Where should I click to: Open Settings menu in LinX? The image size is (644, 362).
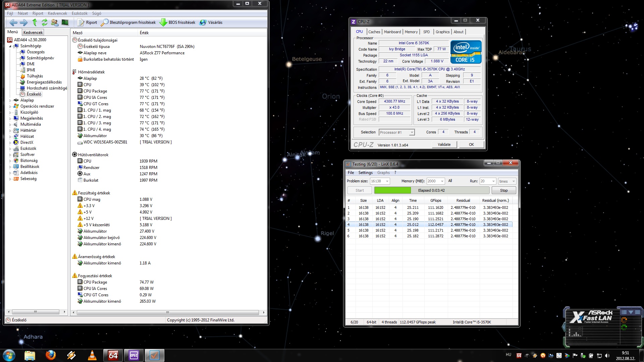(x=365, y=173)
